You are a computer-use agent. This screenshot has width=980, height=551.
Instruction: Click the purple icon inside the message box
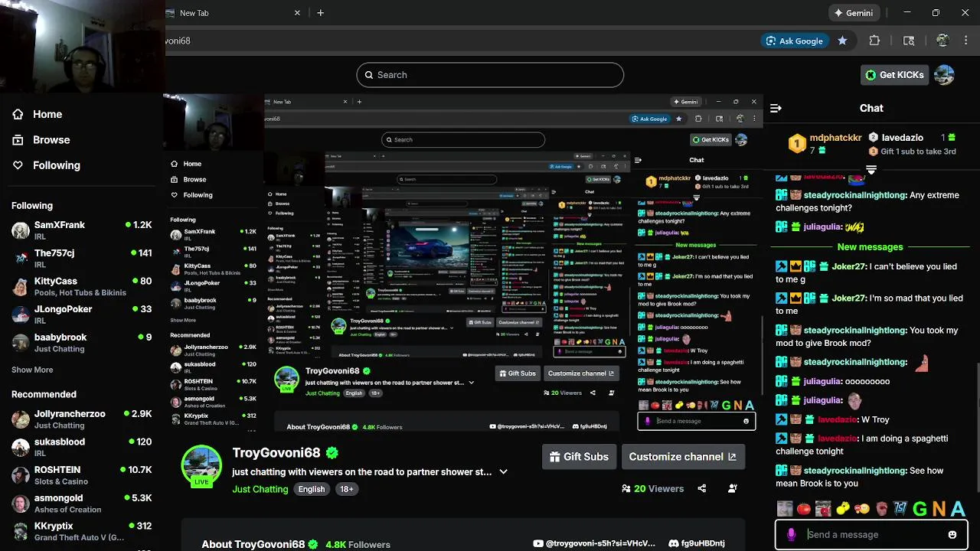point(791,535)
